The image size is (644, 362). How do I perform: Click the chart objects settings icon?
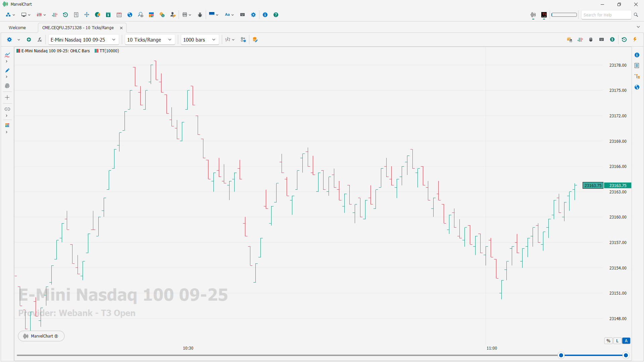coord(243,40)
